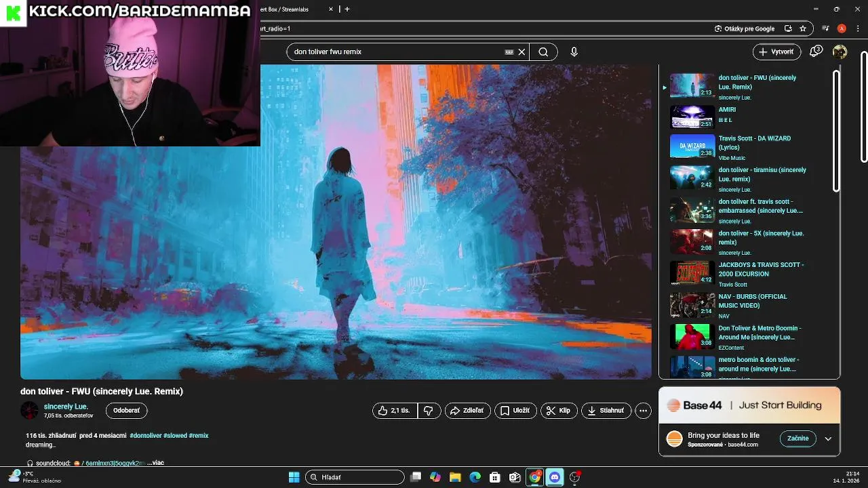Viewport: 868px width, 488px height.
Task: Open more actions three-dot menu below the video
Action: point(643,411)
